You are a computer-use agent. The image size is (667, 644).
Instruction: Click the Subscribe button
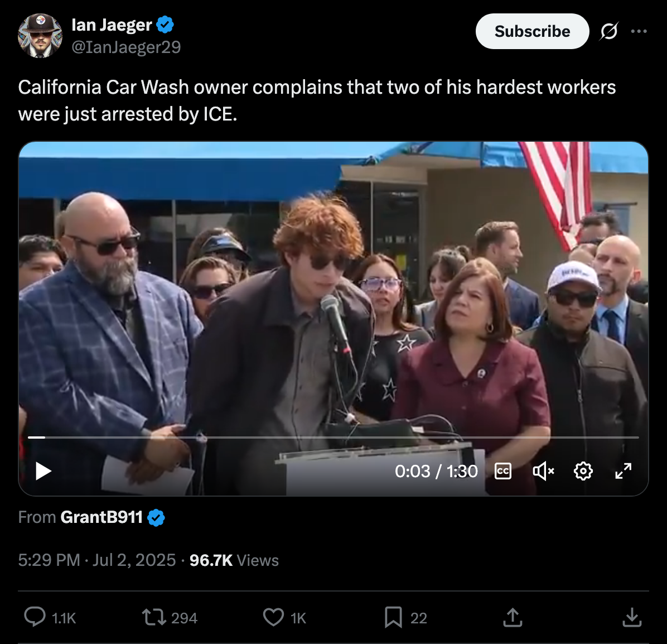point(532,31)
